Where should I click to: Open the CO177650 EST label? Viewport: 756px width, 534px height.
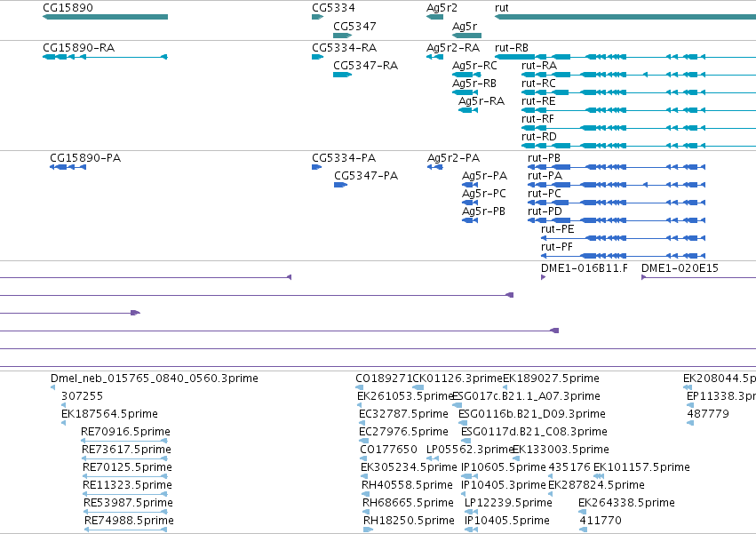pos(388,450)
